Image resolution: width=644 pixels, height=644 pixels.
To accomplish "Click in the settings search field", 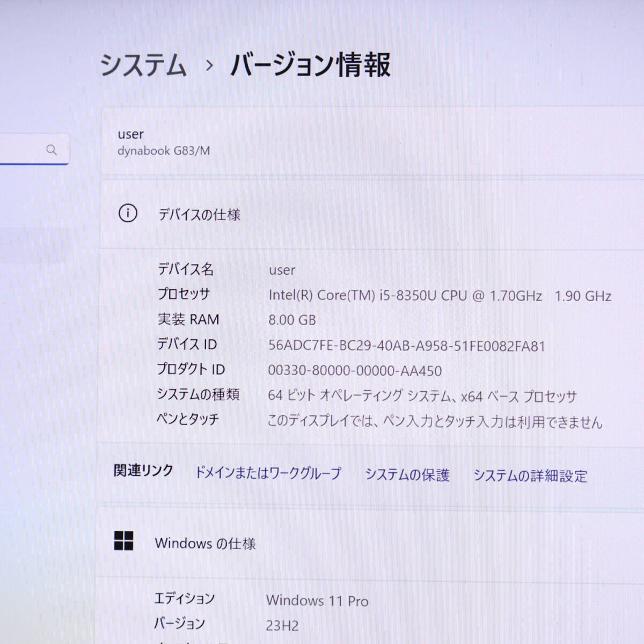I will tap(33, 150).
